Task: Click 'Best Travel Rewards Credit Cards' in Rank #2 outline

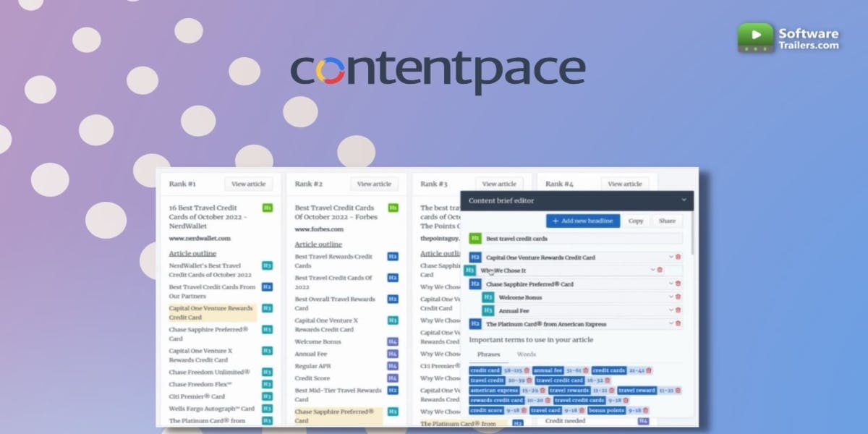Action: click(x=334, y=260)
